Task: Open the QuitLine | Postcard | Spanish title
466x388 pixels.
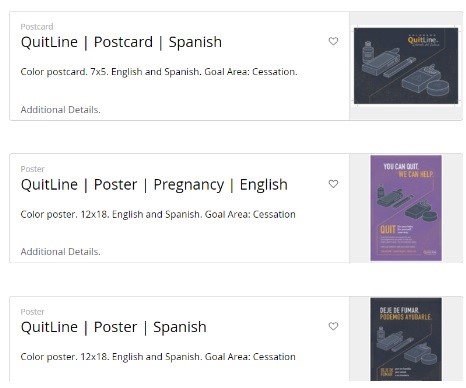Action: pyautogui.click(x=121, y=42)
